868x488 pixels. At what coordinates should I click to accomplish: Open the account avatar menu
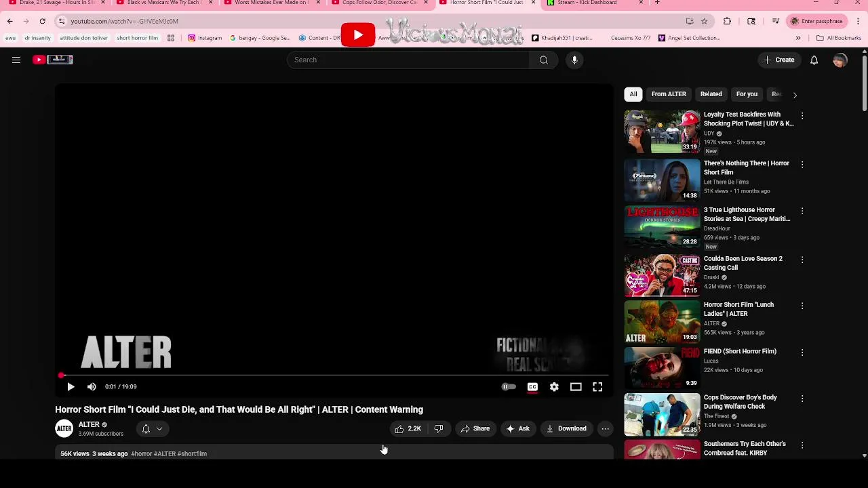click(x=840, y=60)
